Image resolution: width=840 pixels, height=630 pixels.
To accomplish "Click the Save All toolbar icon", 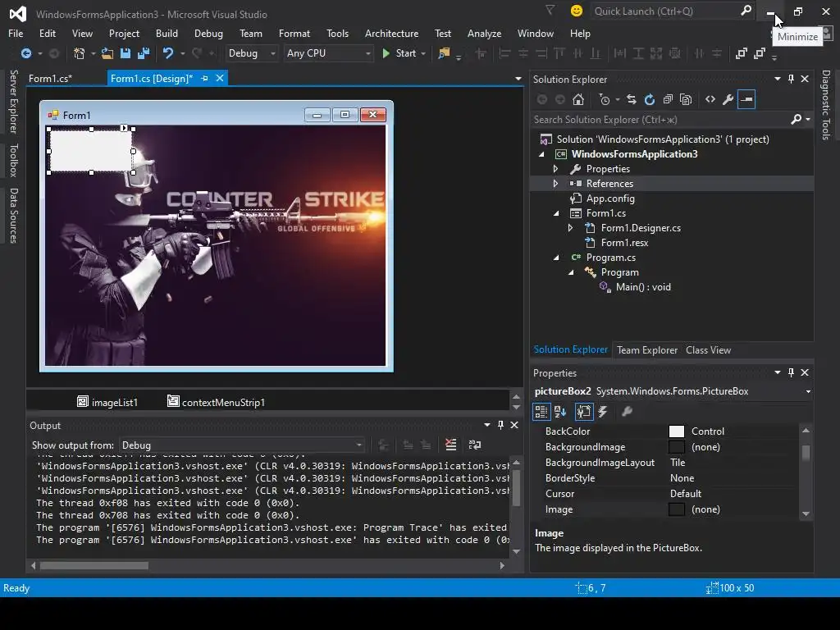I will click(x=144, y=53).
